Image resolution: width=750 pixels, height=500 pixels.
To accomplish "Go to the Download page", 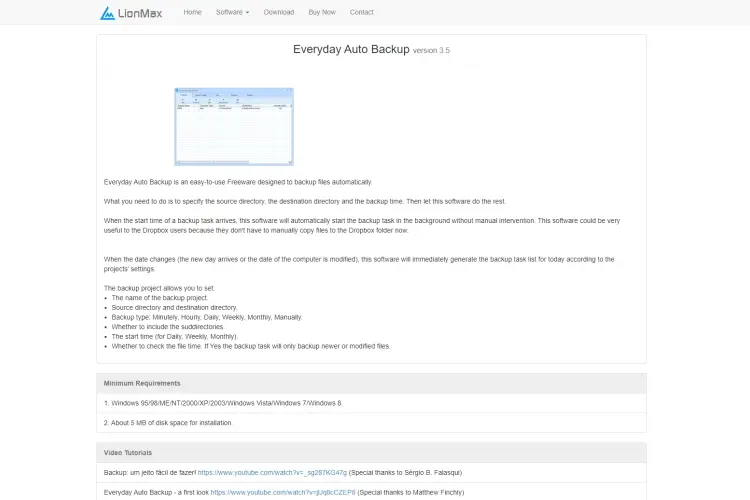I will (x=279, y=12).
